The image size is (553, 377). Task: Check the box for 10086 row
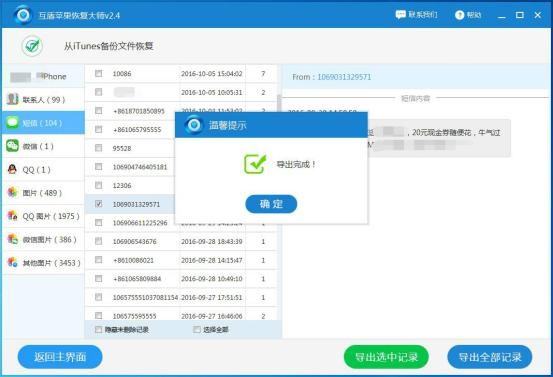click(x=99, y=73)
